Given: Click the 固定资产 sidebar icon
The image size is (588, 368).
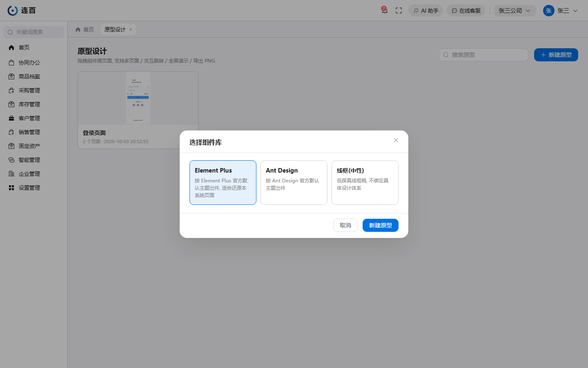Looking at the screenshot, I should (11, 146).
